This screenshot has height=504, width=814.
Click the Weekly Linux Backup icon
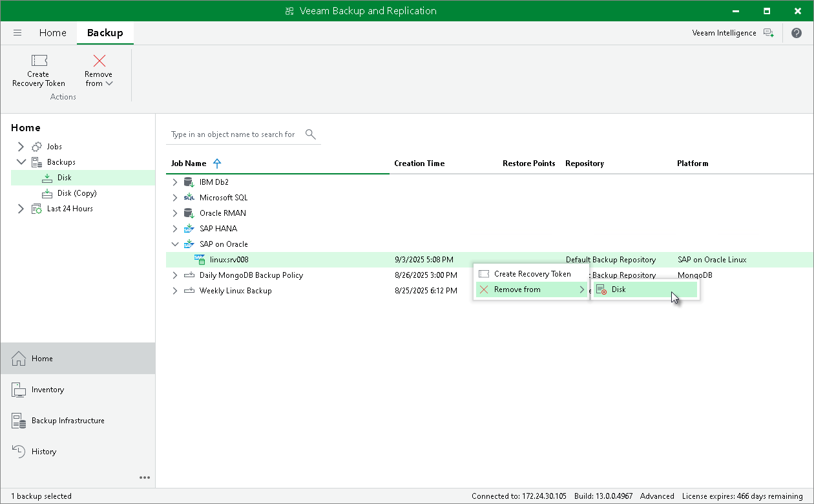(x=189, y=291)
